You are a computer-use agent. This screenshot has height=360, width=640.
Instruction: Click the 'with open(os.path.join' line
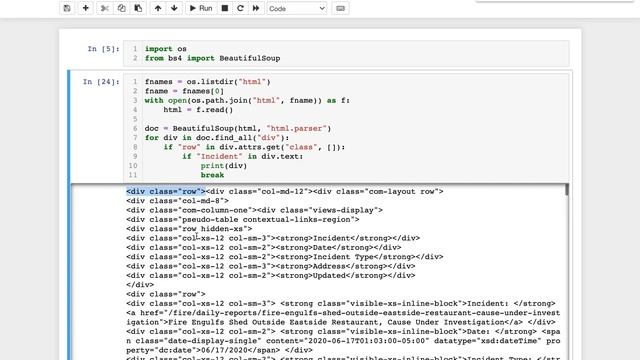247,100
